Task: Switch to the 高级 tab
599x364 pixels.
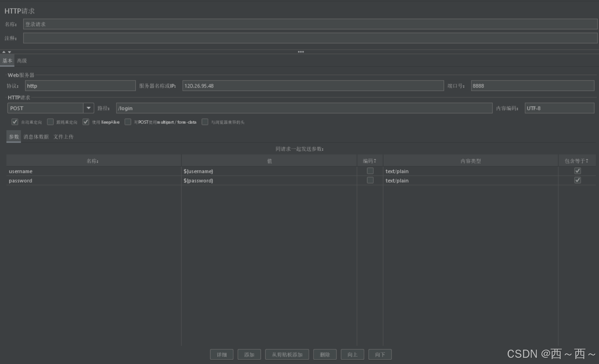Action: coord(22,61)
